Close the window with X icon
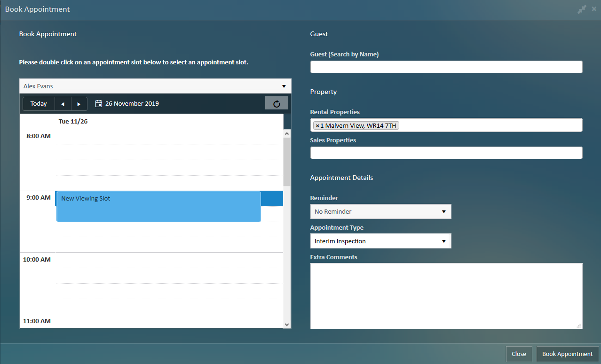601x364 pixels. tap(594, 9)
